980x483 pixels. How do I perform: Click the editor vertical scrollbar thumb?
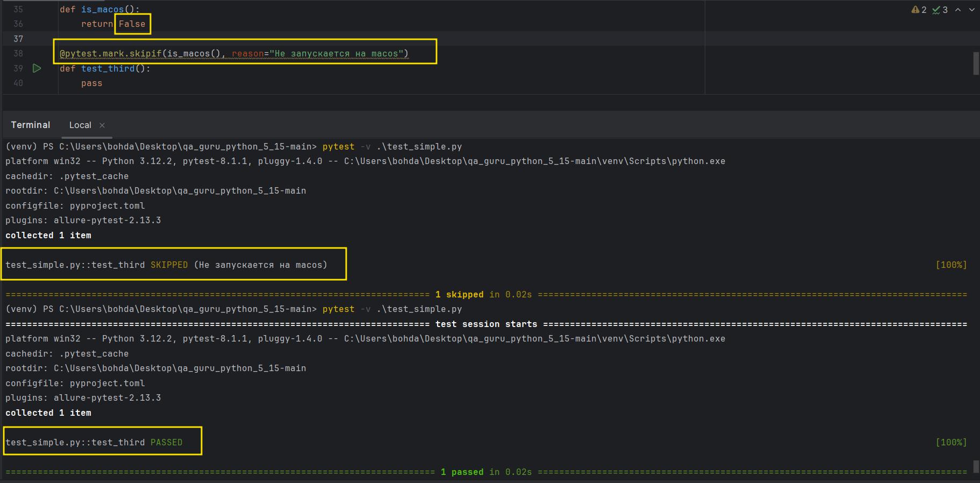click(x=976, y=63)
